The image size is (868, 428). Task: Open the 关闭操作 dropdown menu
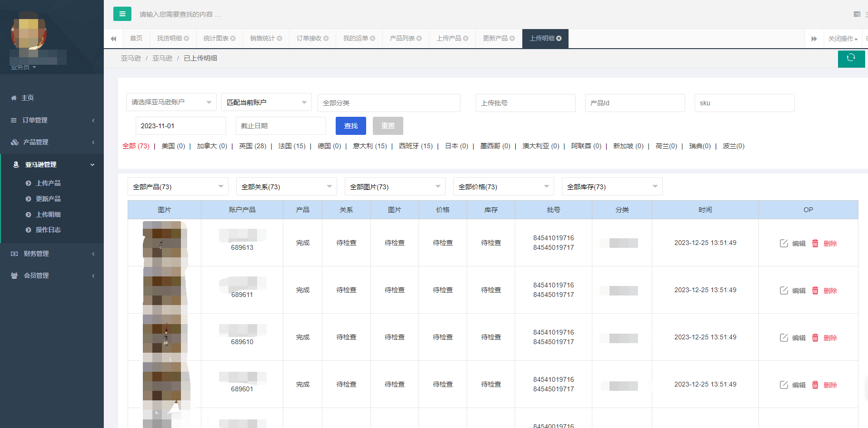point(843,39)
